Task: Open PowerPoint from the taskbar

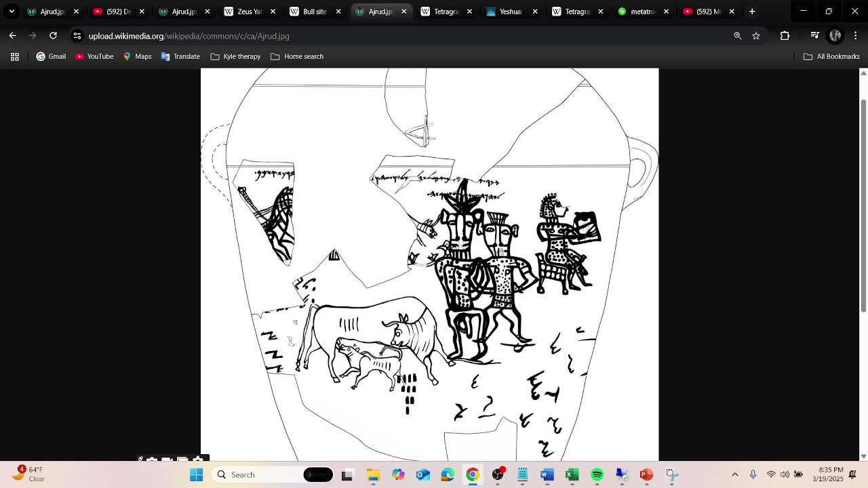Action: click(646, 474)
